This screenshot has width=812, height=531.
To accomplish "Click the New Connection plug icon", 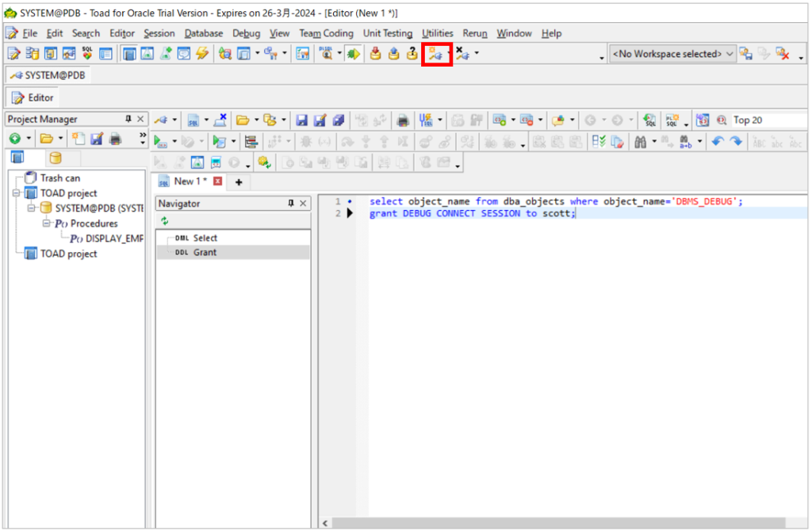I will pos(435,54).
